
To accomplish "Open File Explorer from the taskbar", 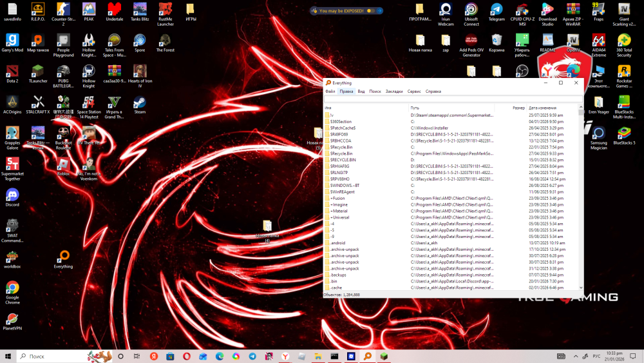I will [318, 356].
